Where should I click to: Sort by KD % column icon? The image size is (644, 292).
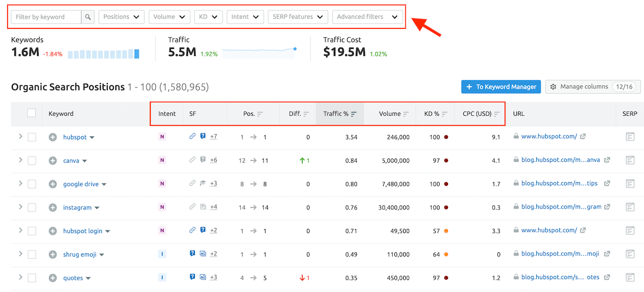(x=445, y=114)
